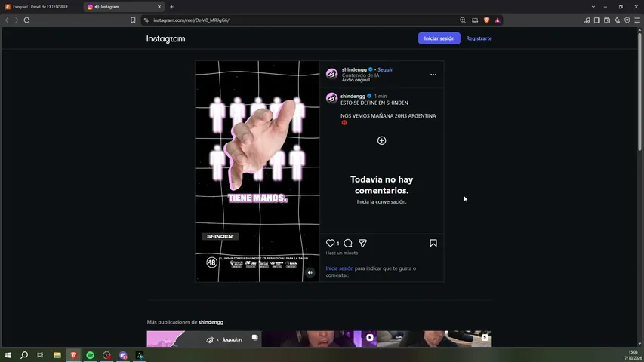This screenshot has height=362, width=644.
Task: Open Brave Rewards triangle icon
Action: (x=498, y=20)
